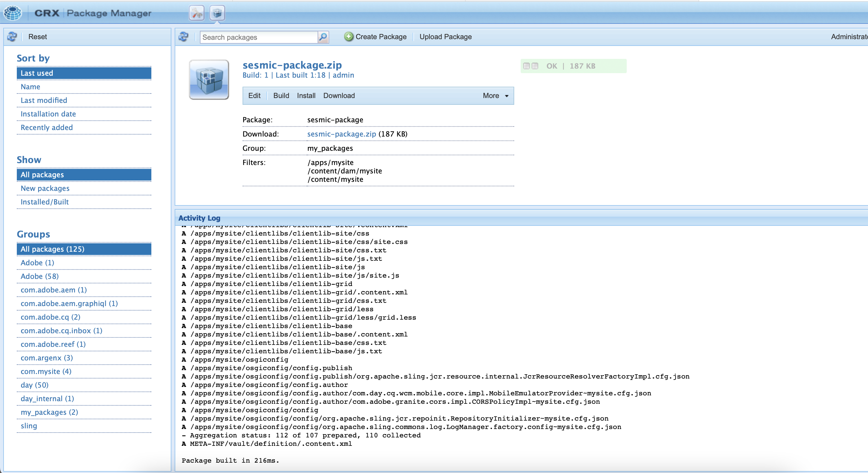
Task: Click inside the Search packages field
Action: [259, 37]
